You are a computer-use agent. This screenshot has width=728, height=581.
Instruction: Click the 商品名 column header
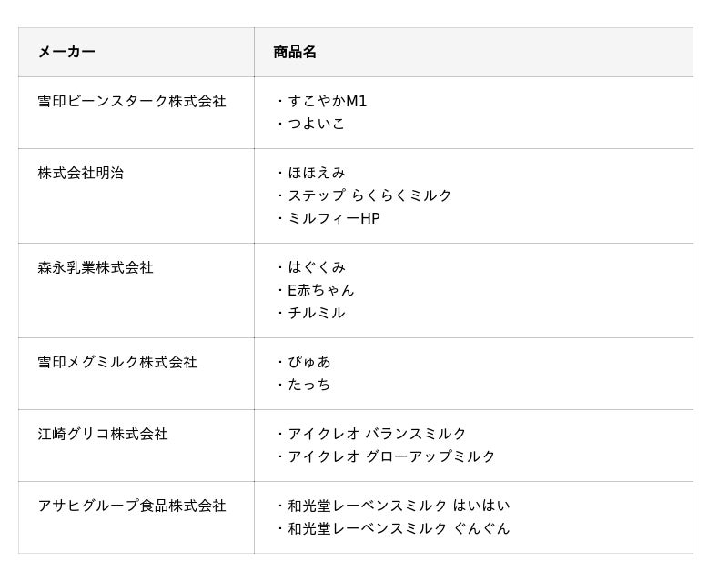pos(295,52)
